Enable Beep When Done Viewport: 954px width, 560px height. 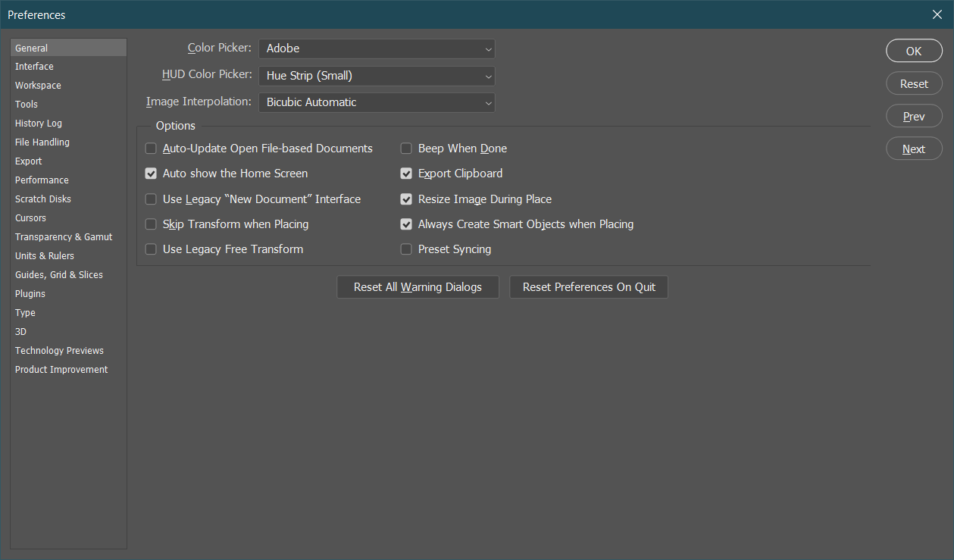406,149
